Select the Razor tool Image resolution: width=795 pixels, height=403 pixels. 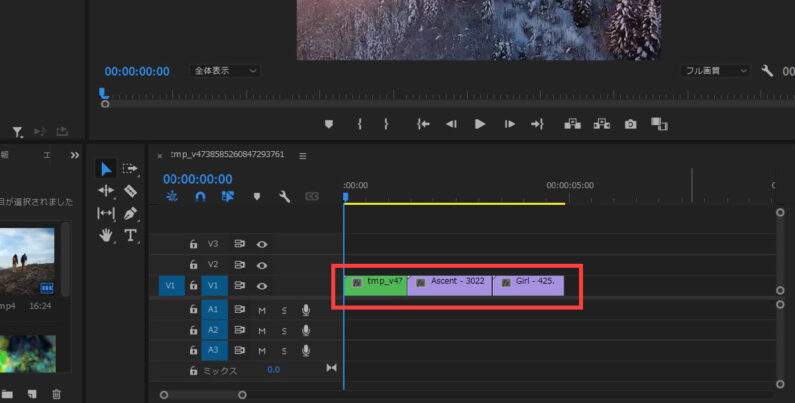[130, 191]
